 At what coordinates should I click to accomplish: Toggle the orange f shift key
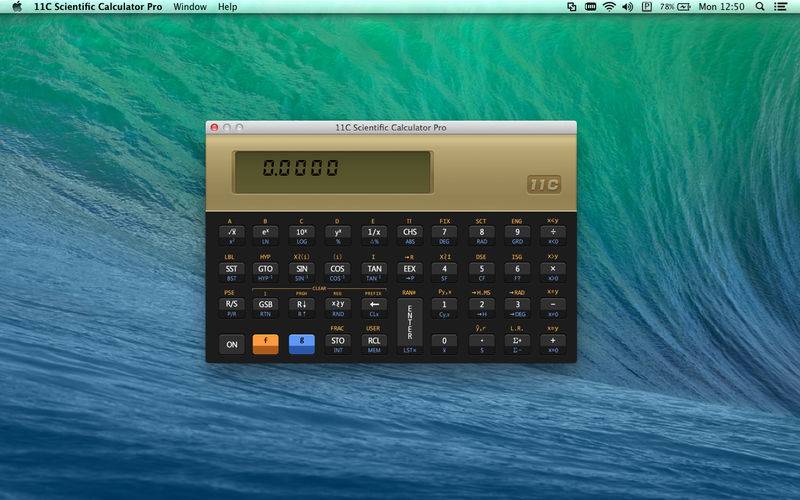click(x=265, y=344)
